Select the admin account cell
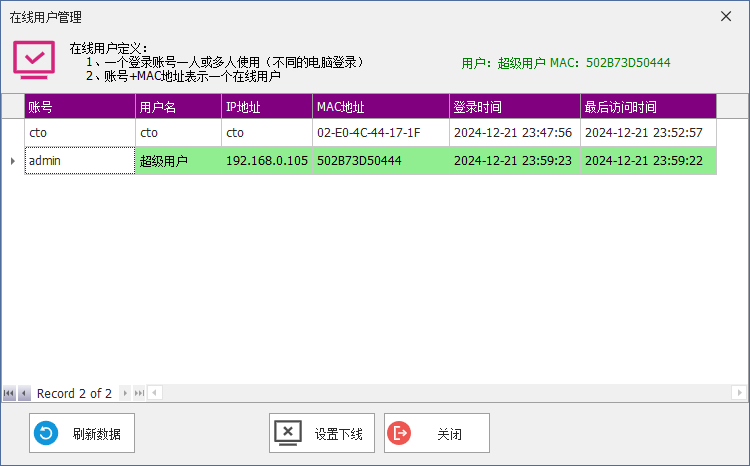The height and width of the screenshot is (466, 750). (80, 161)
